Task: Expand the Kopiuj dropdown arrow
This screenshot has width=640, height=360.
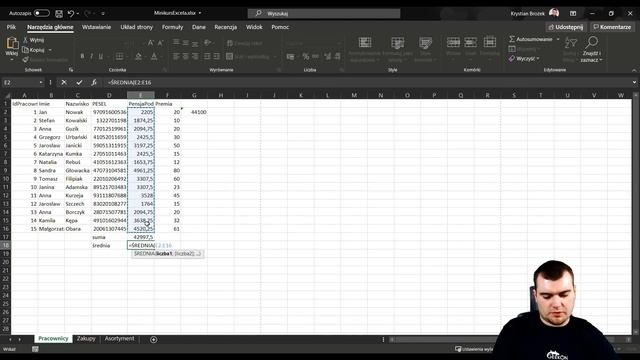Action: (x=50, y=50)
